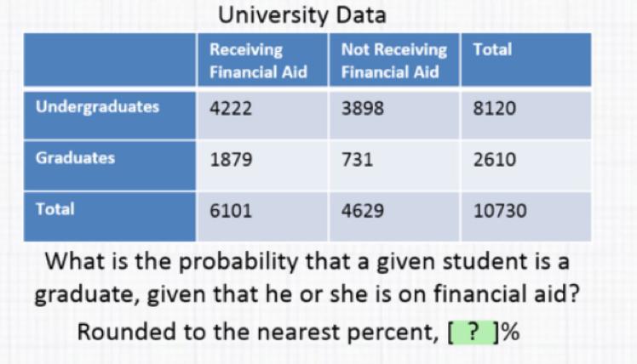The width and height of the screenshot is (637, 364).
Task: Click the 'Graduates' row header
Action: coord(76,158)
